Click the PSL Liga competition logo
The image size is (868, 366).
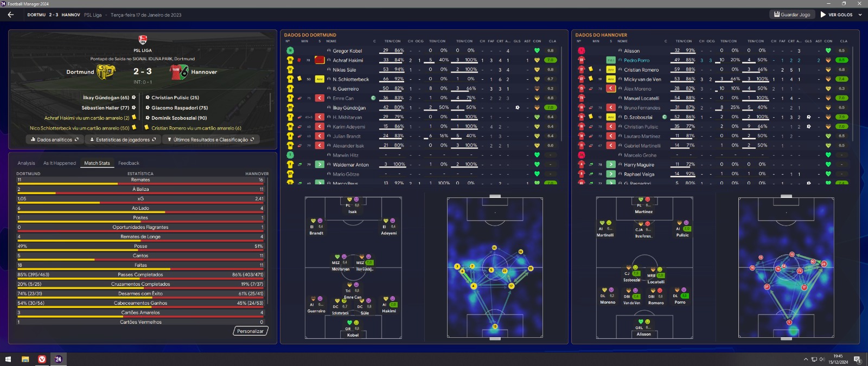click(x=143, y=40)
